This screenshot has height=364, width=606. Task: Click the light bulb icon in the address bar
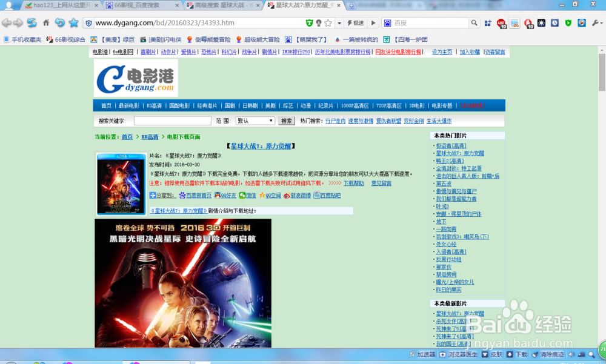tap(319, 23)
